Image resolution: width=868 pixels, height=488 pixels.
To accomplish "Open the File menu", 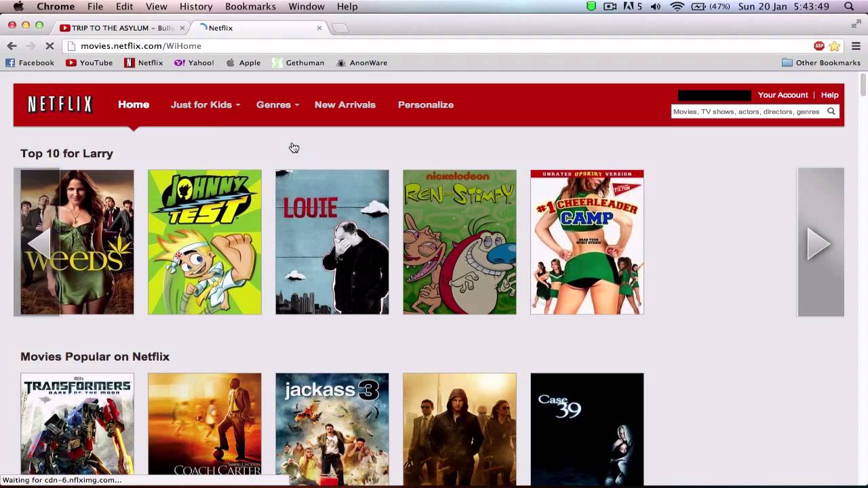I will (x=96, y=7).
